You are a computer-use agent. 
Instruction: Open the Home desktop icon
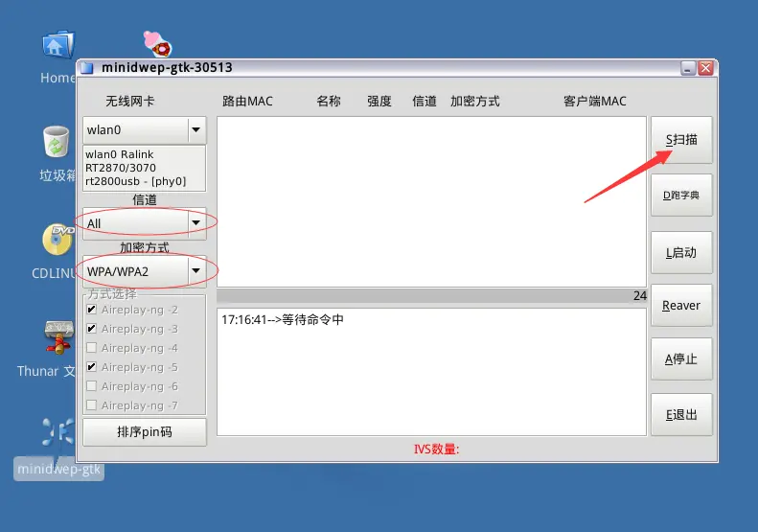point(57,44)
